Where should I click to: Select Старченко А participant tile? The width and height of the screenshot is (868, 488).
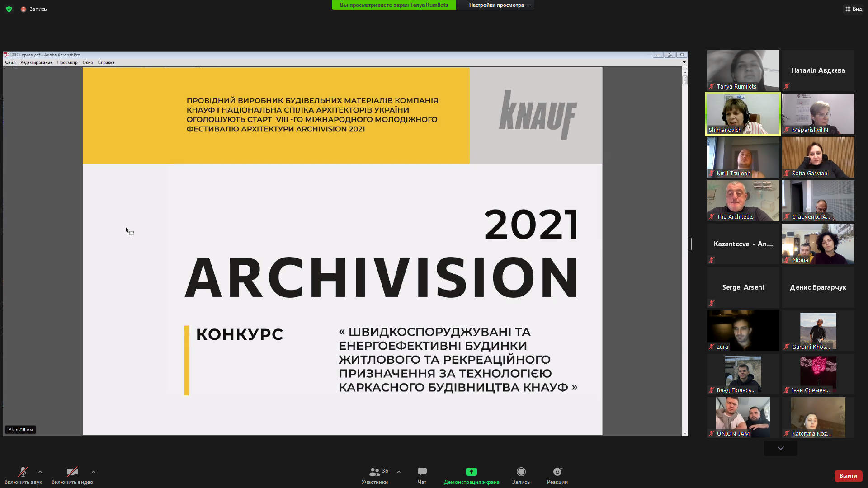coord(818,201)
